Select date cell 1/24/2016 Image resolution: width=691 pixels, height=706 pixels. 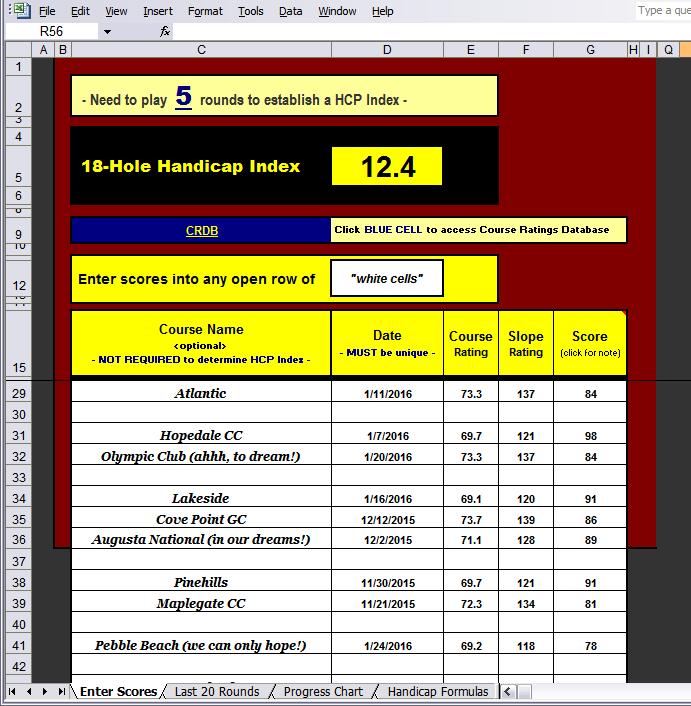point(388,644)
